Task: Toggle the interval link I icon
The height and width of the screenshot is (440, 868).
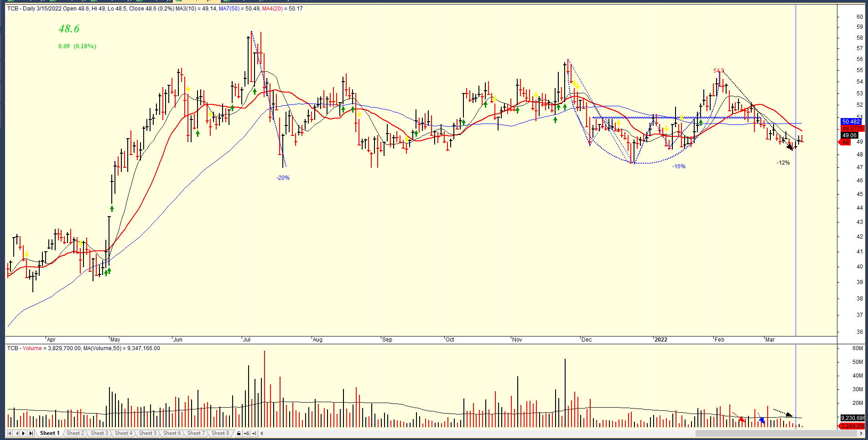Action: click(x=254, y=433)
